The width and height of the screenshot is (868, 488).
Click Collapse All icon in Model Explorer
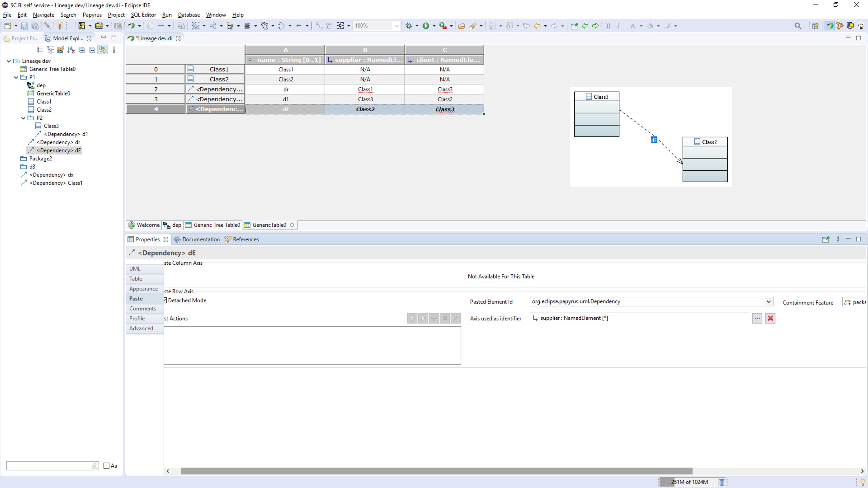[x=92, y=50]
